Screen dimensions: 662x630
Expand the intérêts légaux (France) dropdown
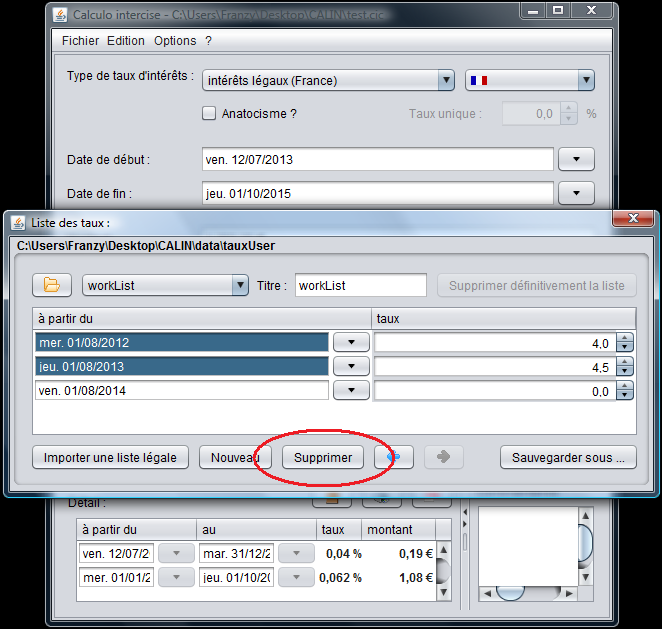click(446, 80)
